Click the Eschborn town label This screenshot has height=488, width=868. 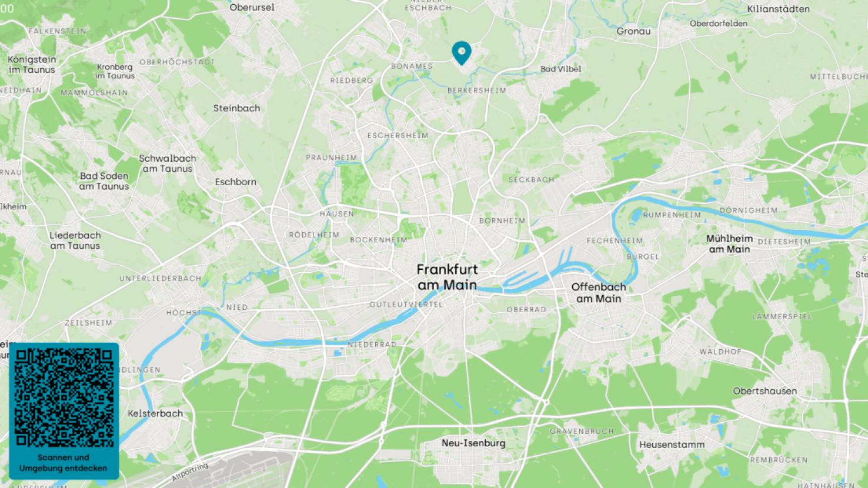click(x=235, y=182)
